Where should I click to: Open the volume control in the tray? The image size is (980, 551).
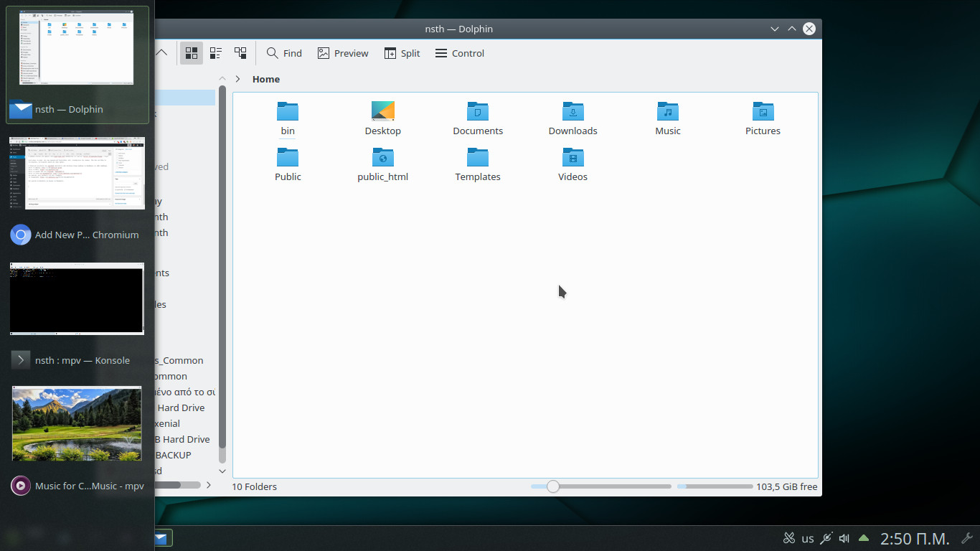844,538
